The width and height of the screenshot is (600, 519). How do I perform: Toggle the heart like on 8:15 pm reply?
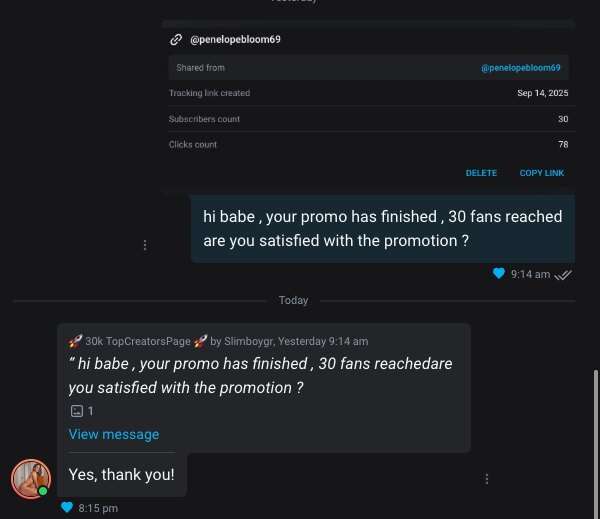pyautogui.click(x=67, y=507)
